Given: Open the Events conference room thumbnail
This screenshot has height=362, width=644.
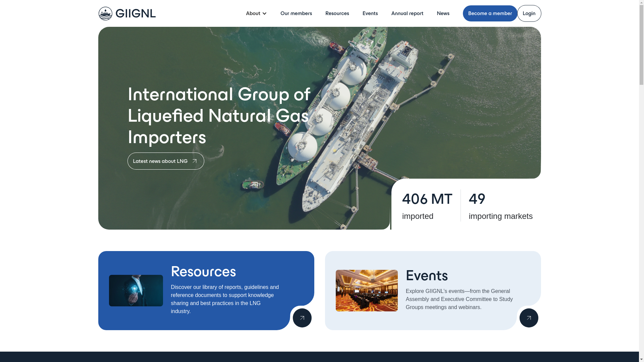Looking at the screenshot, I should (x=367, y=291).
